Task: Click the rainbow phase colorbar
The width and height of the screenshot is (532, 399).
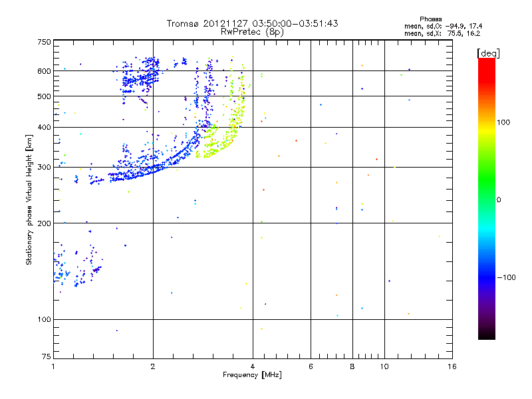Action: pyautogui.click(x=487, y=198)
